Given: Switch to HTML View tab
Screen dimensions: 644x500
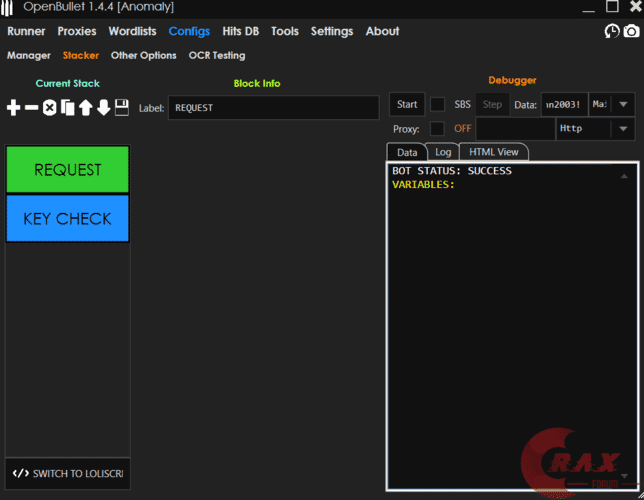Looking at the screenshot, I should (x=494, y=152).
